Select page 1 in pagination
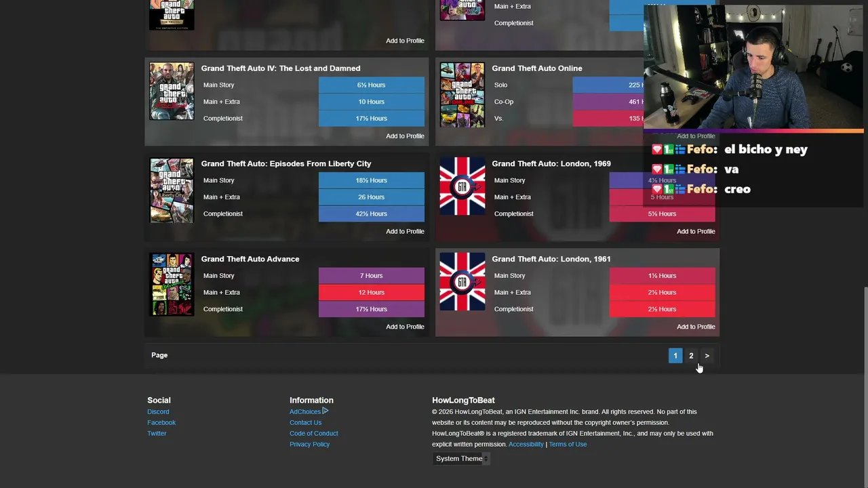 (x=675, y=356)
